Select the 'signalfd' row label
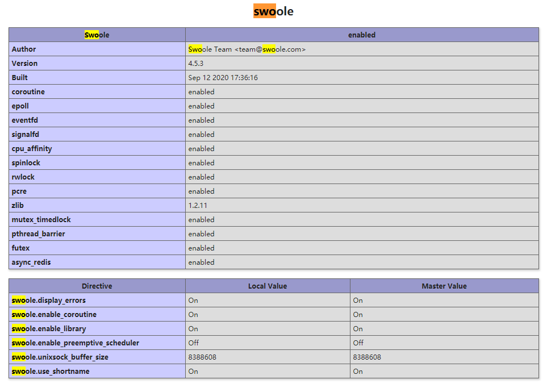This screenshot has width=547, height=392. [x=26, y=135]
